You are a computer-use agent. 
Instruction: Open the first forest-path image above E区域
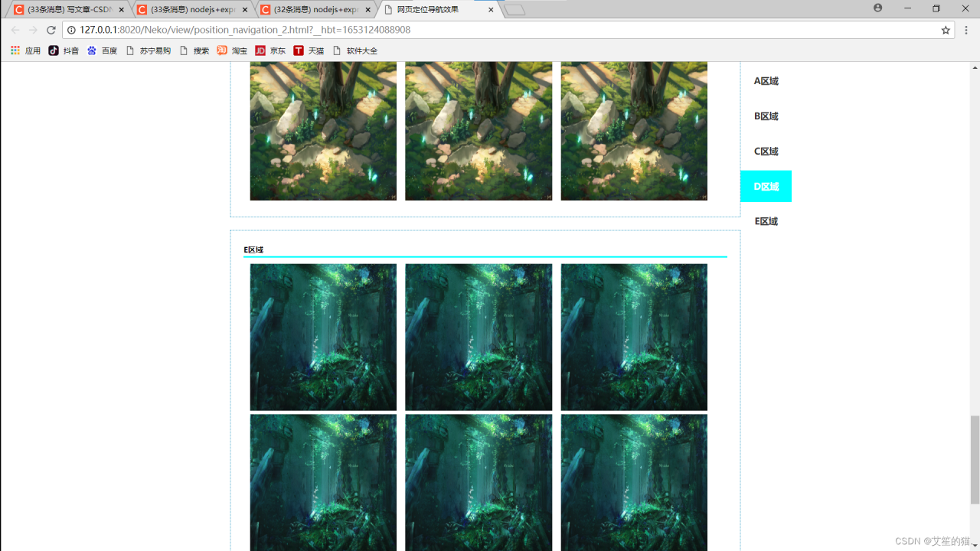tap(323, 132)
